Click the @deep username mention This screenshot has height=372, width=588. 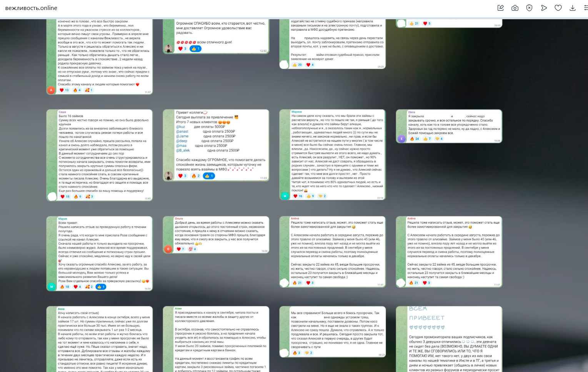click(182, 141)
